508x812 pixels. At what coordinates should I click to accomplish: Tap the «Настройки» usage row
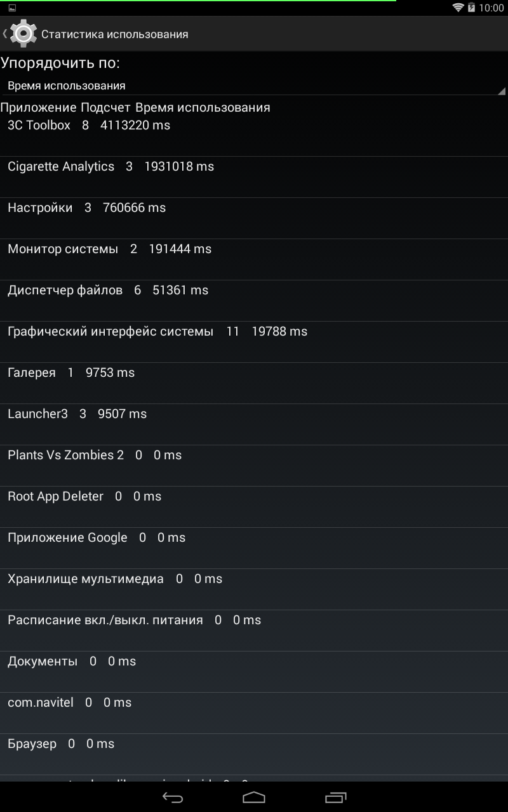(x=254, y=218)
